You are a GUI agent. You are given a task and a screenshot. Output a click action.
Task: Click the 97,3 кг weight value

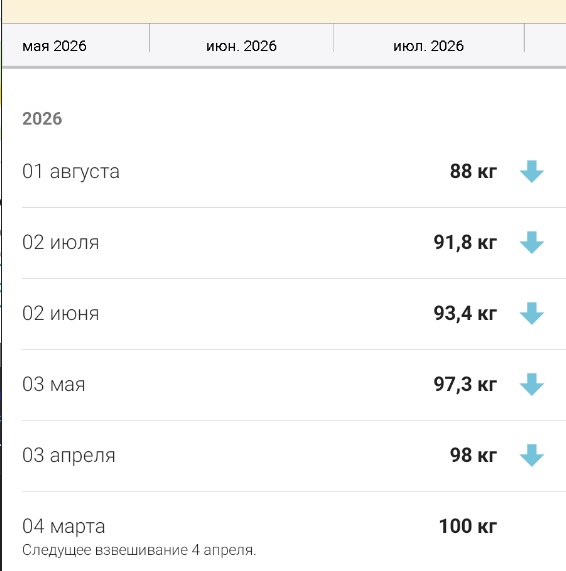tap(465, 385)
